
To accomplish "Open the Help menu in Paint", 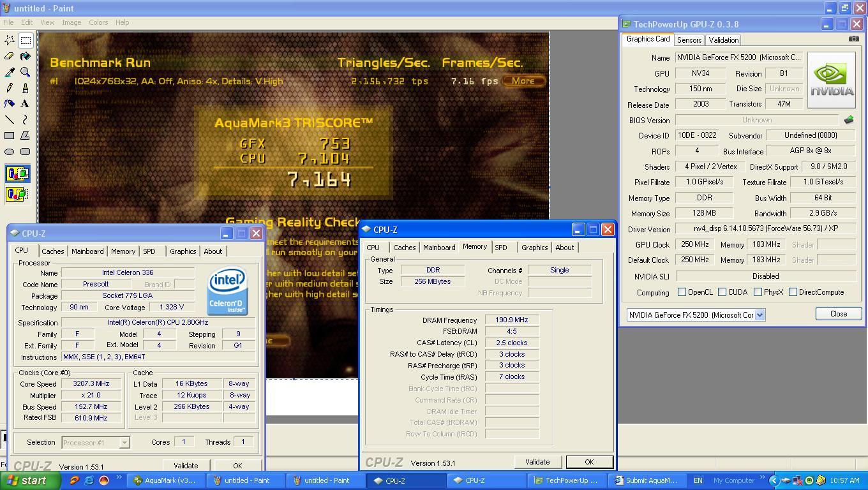I will pyautogui.click(x=122, y=22).
